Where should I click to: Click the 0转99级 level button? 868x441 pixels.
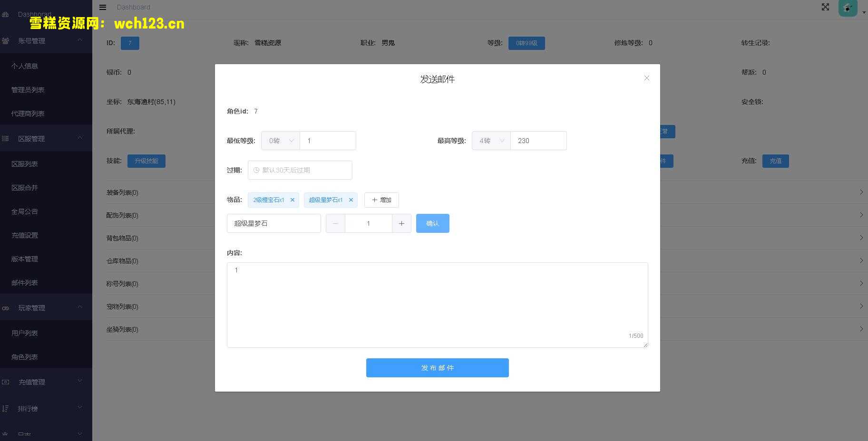(527, 43)
